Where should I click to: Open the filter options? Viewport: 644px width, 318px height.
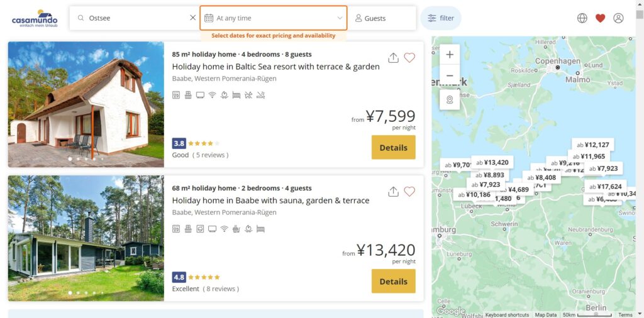pos(441,18)
